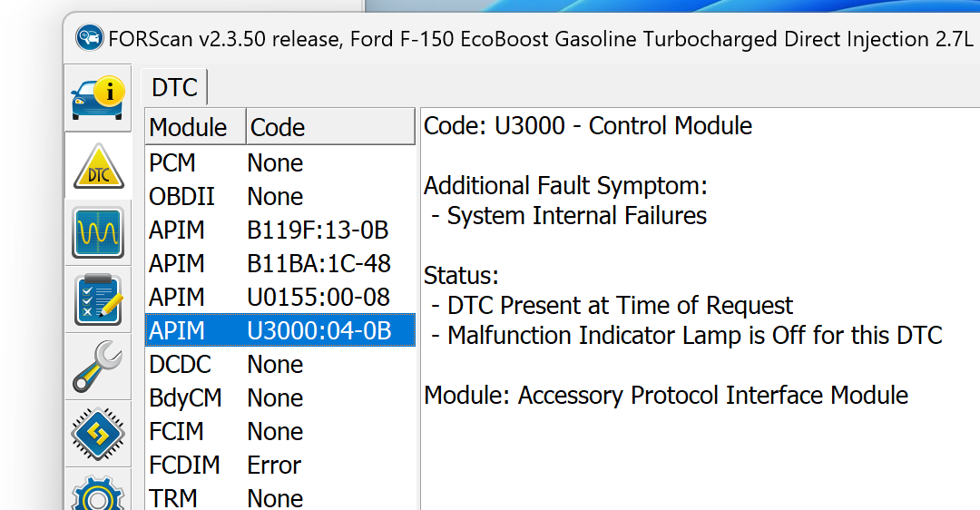This screenshot has height=510, width=980.
Task: Sort list by Code column header
Action: [330, 127]
